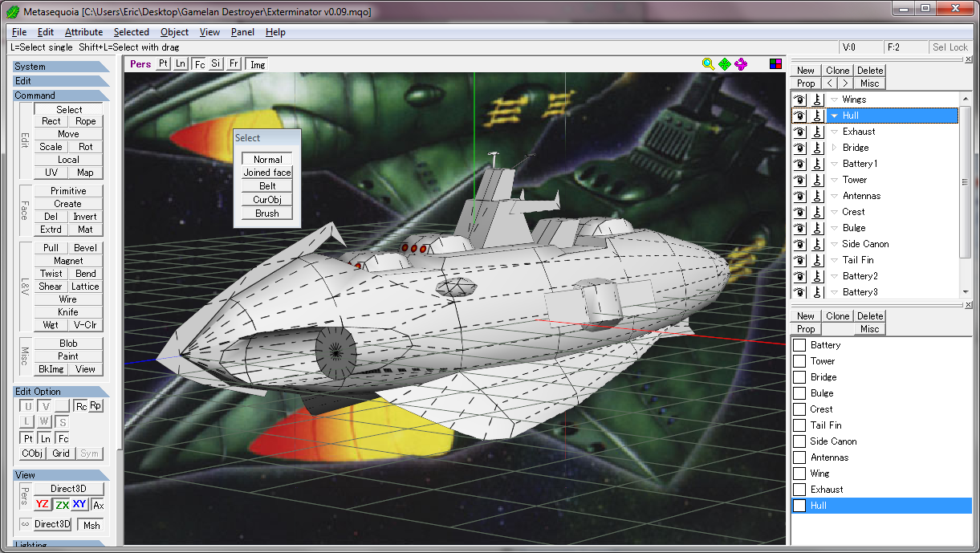
Task: Enable the Fc face display icon
Action: tap(199, 63)
